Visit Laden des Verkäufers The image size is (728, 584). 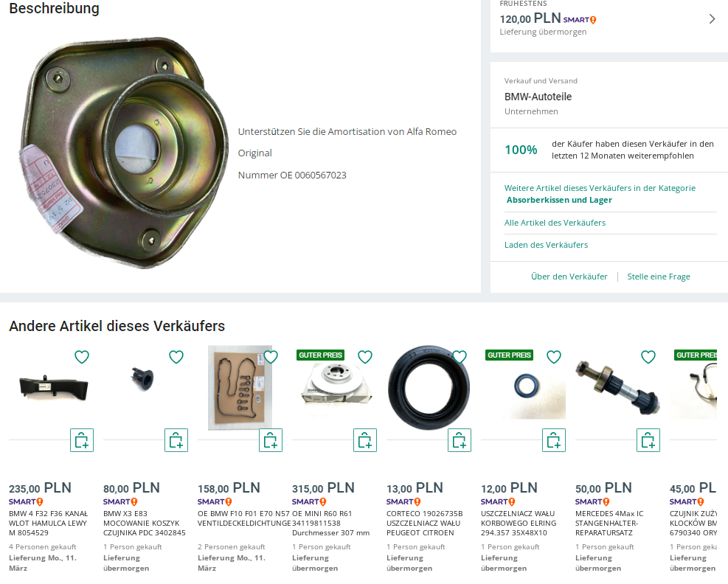click(x=546, y=245)
